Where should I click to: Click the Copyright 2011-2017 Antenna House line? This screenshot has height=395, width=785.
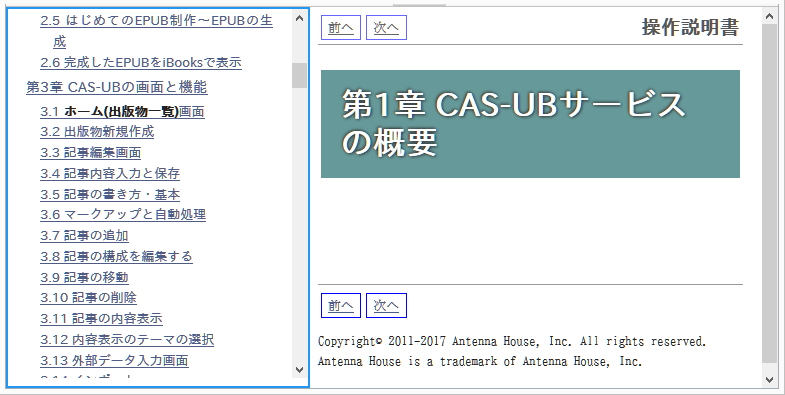(512, 341)
